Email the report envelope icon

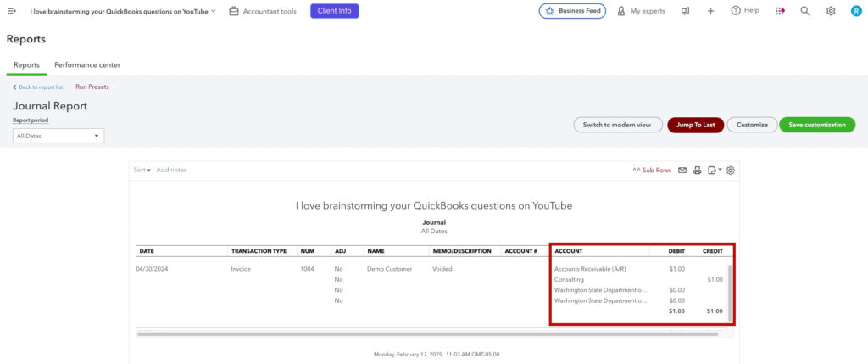point(682,171)
